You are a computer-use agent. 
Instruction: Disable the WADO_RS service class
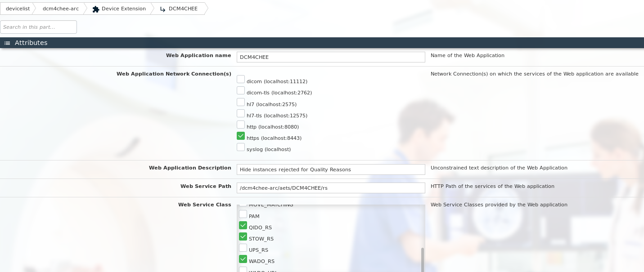[243, 259]
